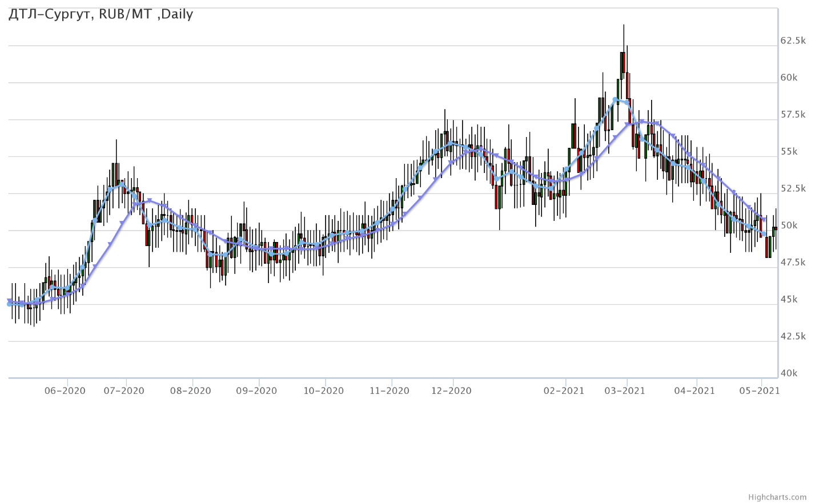Click the 03-2021 x-axis label
Viewport: 815px width, 504px height.
pos(625,391)
